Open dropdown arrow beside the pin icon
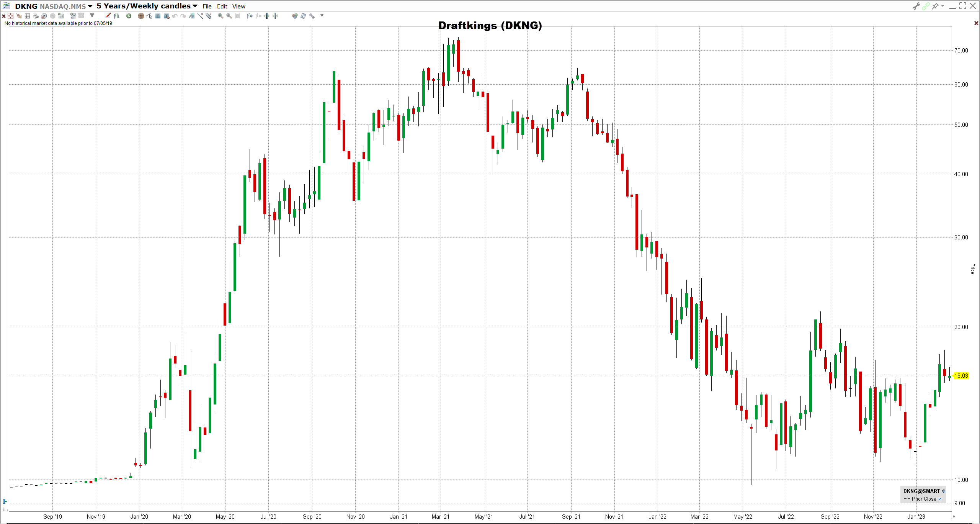 [x=942, y=6]
